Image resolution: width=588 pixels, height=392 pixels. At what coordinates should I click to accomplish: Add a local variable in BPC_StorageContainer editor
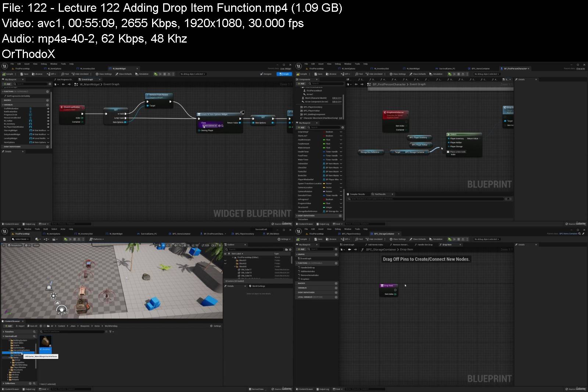(336, 297)
